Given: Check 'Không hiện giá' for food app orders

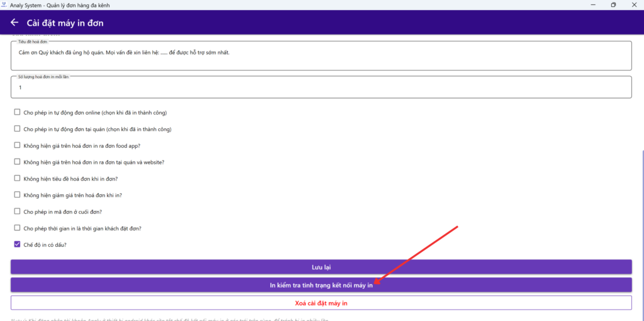Looking at the screenshot, I should (17, 145).
